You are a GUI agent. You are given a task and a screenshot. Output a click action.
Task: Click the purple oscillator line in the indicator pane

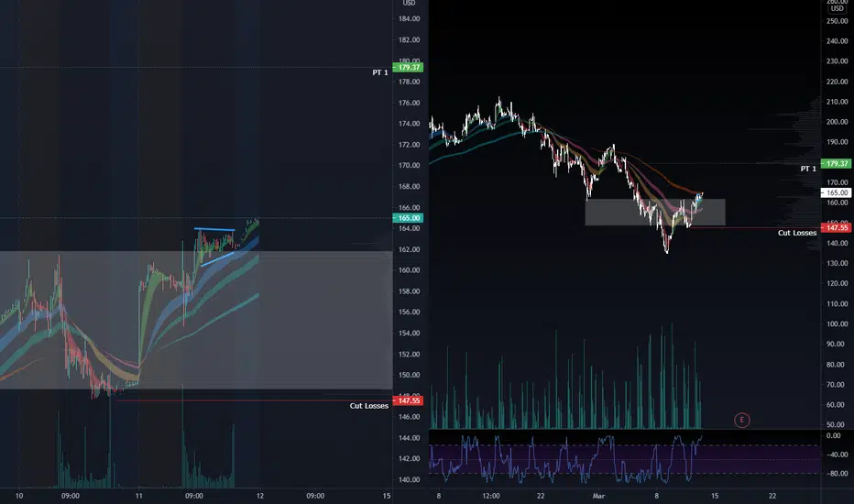point(565,459)
